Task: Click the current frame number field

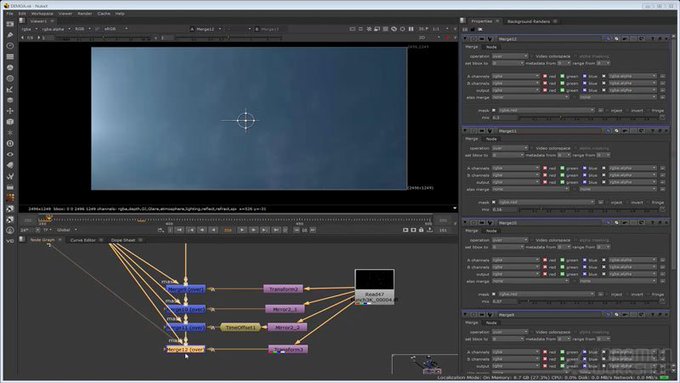Action: tap(228, 230)
